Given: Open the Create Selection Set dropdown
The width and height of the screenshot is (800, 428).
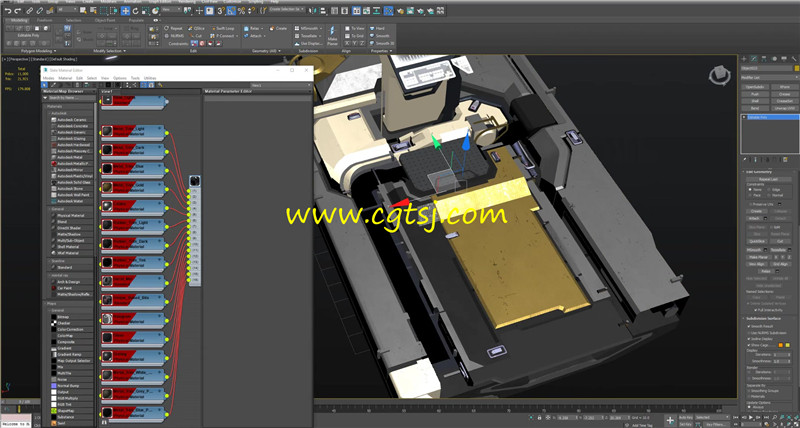Looking at the screenshot, I should coord(287,10).
